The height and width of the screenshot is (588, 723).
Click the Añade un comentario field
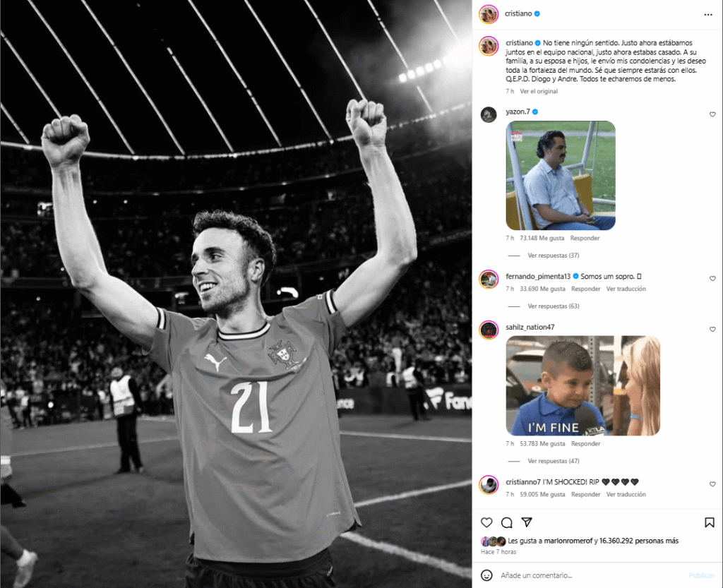[x=590, y=575]
